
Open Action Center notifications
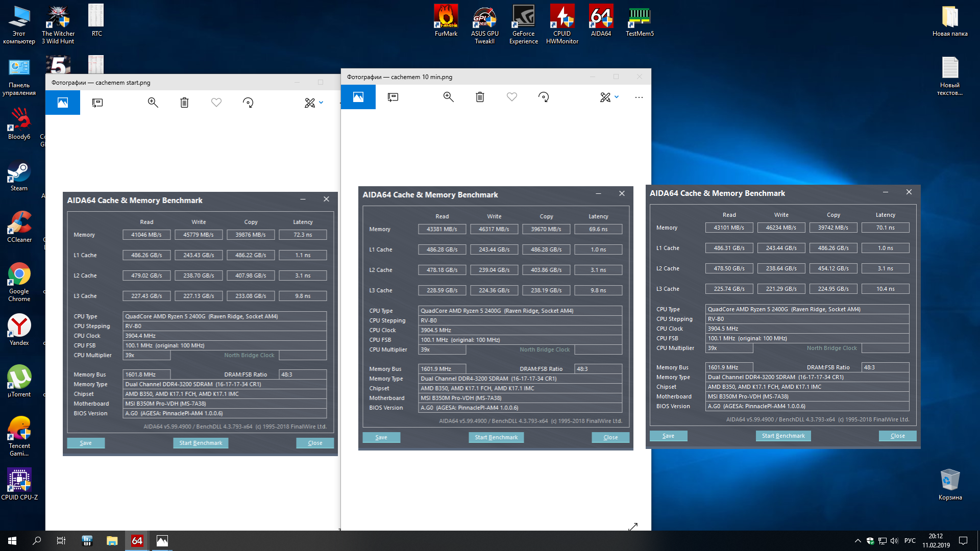click(x=963, y=541)
